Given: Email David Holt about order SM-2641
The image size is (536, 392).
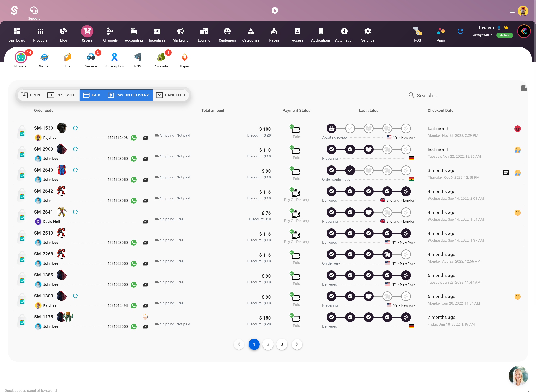Looking at the screenshot, I should 145,221.
